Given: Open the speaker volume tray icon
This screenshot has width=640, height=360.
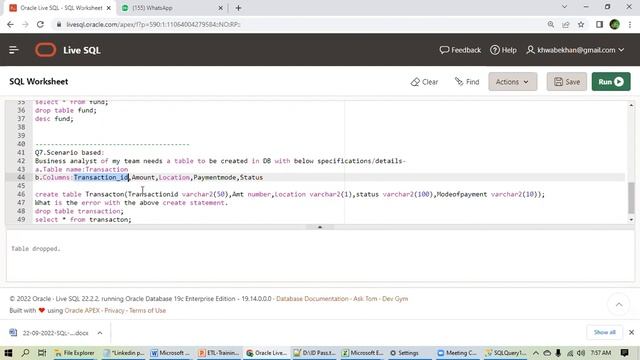Looking at the screenshot, I should (581, 353).
